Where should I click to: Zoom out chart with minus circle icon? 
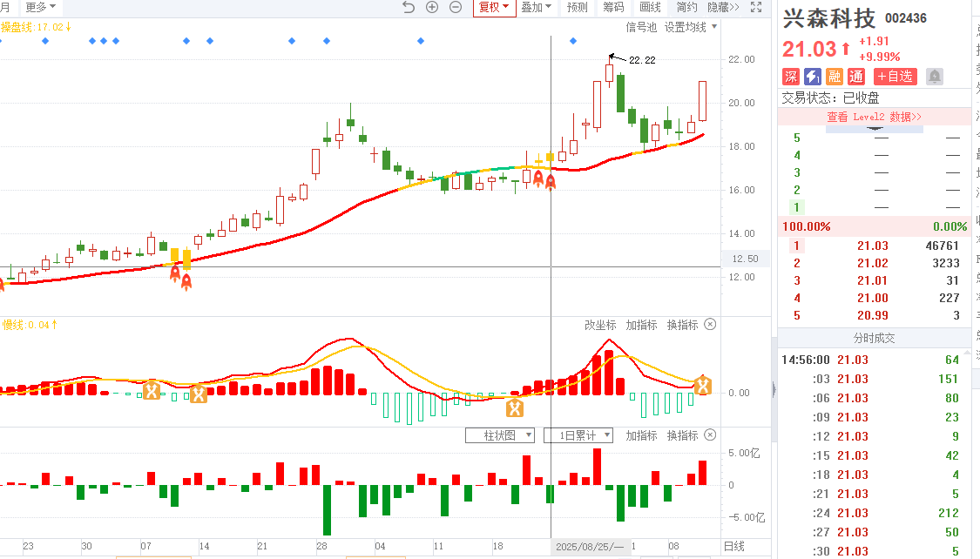(x=456, y=7)
